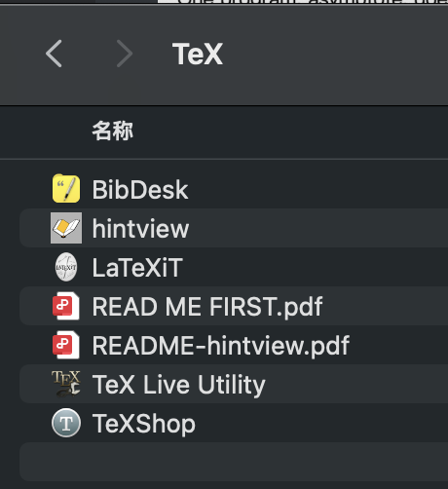Select the TeXShop name label
The width and height of the screenshot is (448, 489).
(x=144, y=424)
